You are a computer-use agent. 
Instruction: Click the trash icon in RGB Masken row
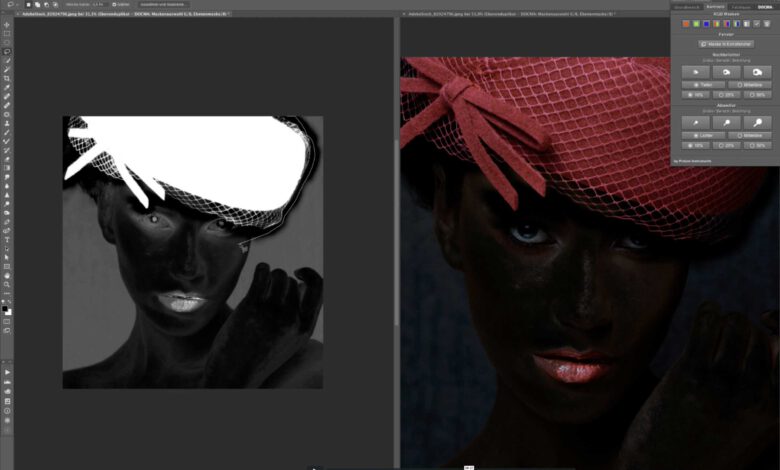(767, 24)
